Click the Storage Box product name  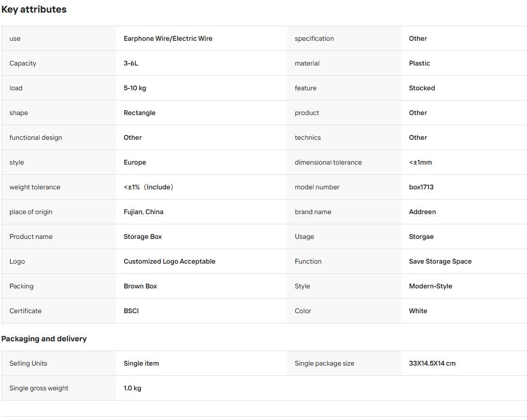(143, 237)
